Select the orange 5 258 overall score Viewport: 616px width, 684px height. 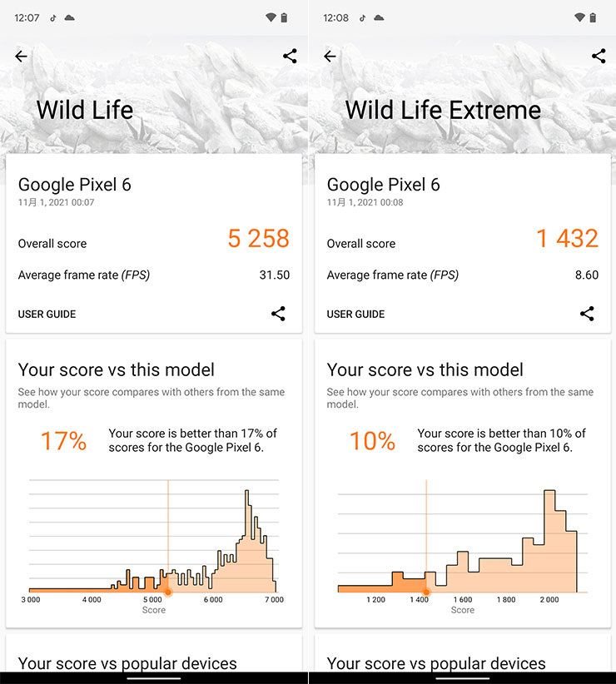tap(258, 240)
